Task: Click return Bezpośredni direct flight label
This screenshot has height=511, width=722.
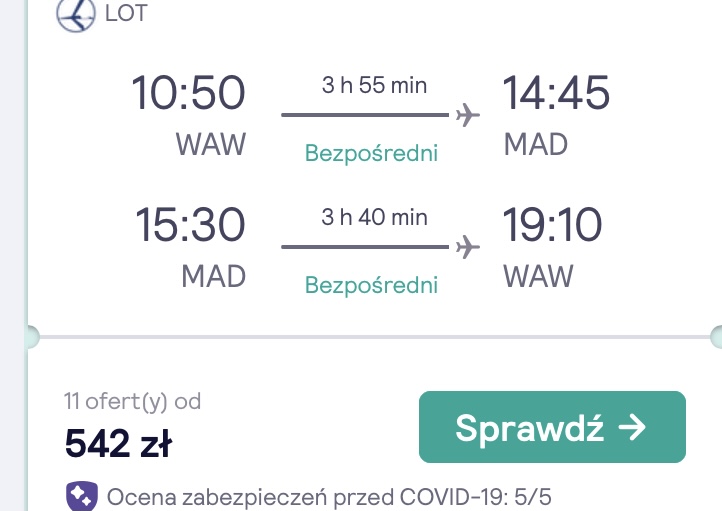Action: click(371, 285)
